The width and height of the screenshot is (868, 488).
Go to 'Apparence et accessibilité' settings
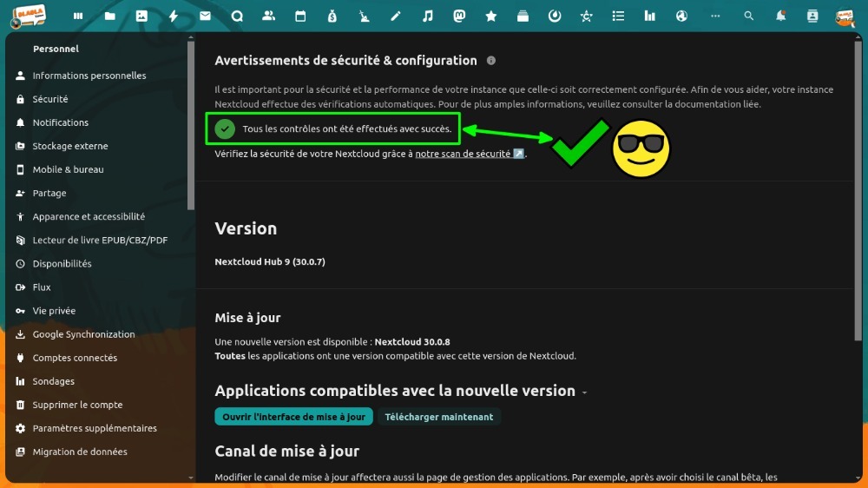89,216
